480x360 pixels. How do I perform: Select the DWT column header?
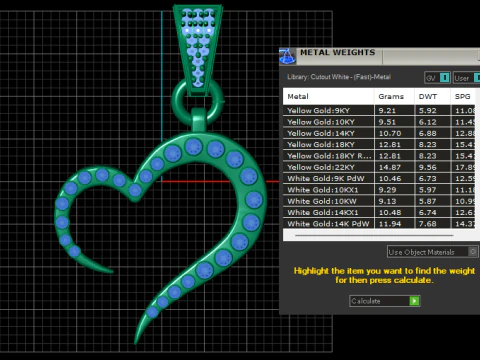click(432, 97)
